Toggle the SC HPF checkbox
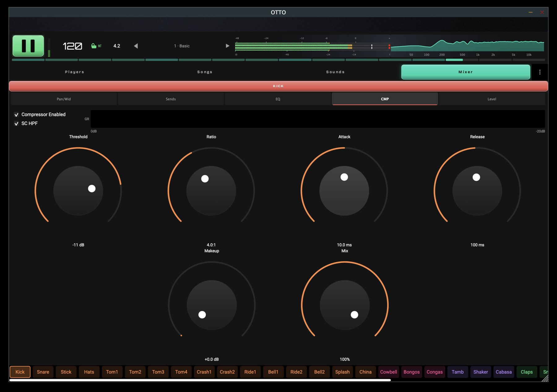The height and width of the screenshot is (392, 557). [16, 123]
